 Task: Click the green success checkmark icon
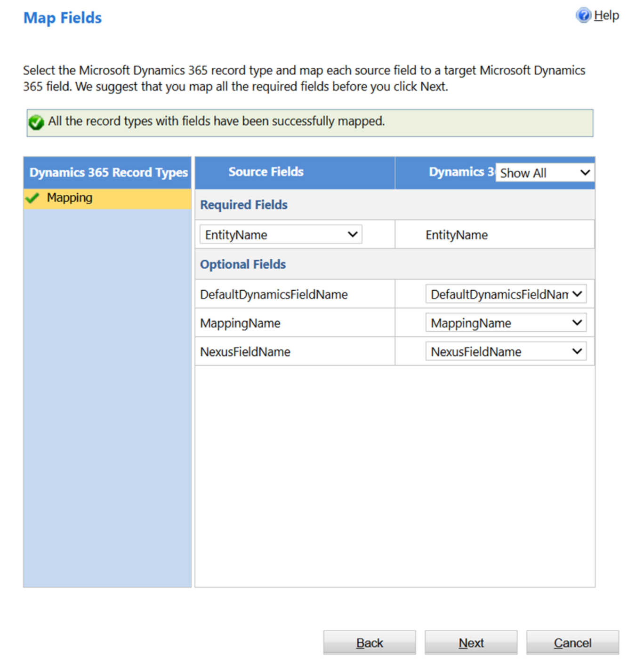36,122
